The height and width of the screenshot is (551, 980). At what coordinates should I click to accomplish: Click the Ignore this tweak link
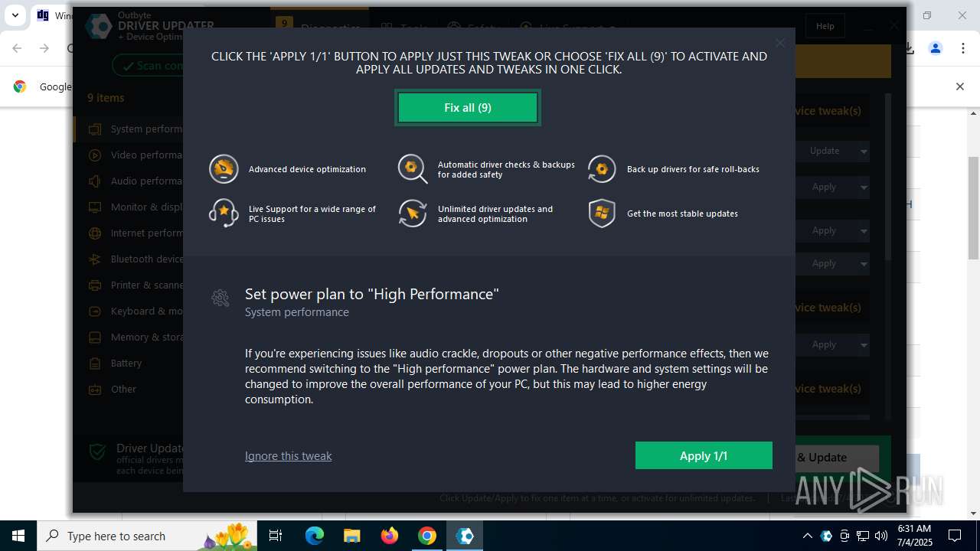(288, 455)
